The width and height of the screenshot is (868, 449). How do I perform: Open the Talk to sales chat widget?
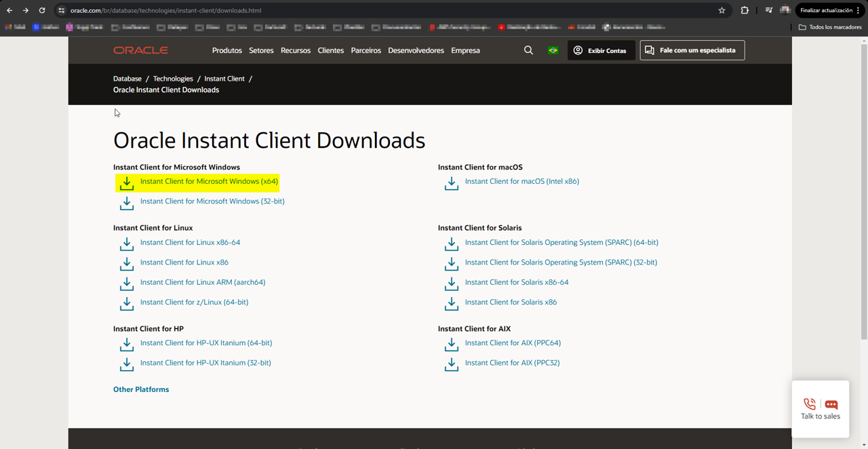click(x=821, y=409)
